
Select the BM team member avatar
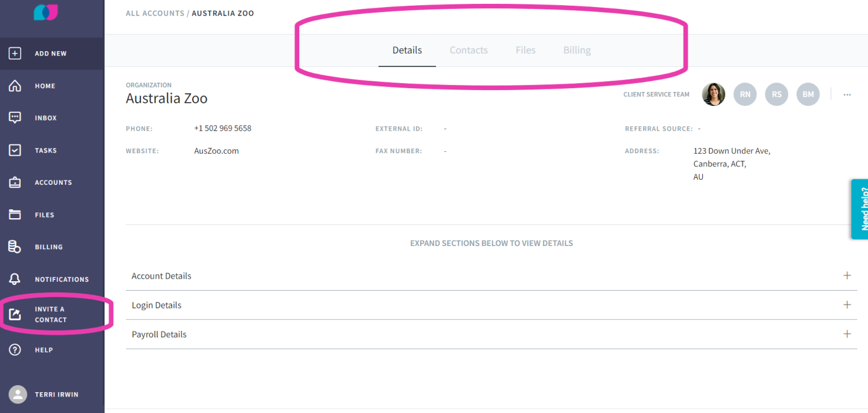tap(808, 94)
